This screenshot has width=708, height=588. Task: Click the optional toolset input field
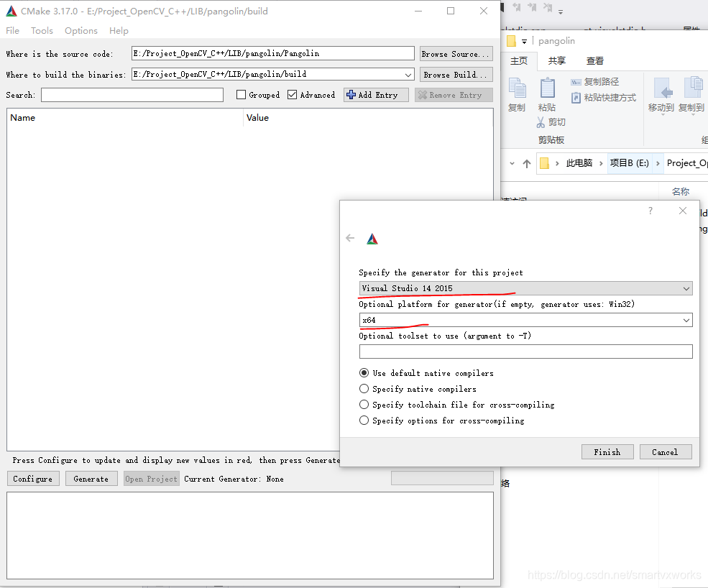pos(525,352)
